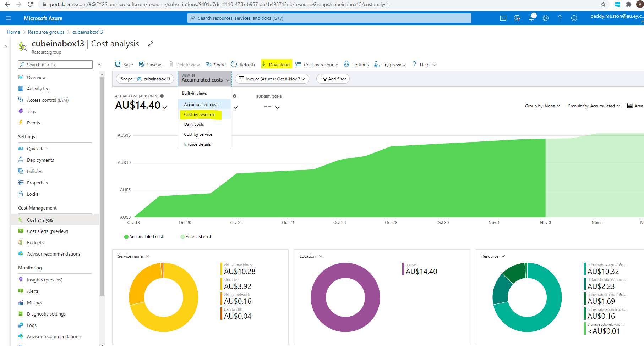Open the Accumulated costs view dropdown

(205, 79)
